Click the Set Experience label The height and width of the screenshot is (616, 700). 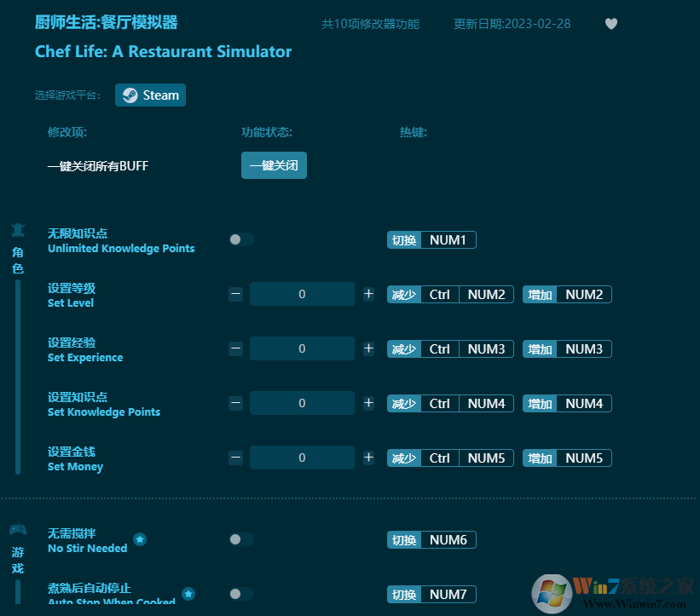pyautogui.click(x=85, y=358)
